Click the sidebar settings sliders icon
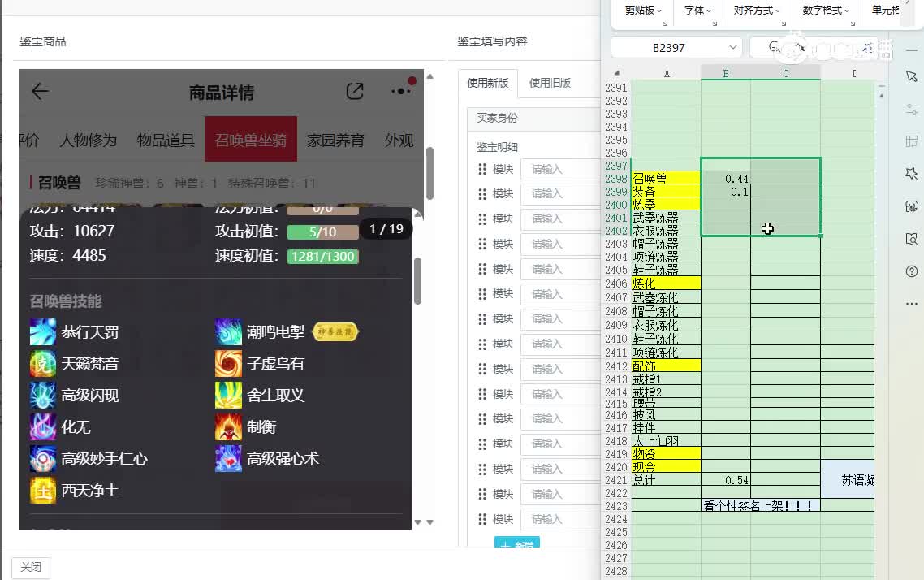This screenshot has width=924, height=580. point(911,109)
